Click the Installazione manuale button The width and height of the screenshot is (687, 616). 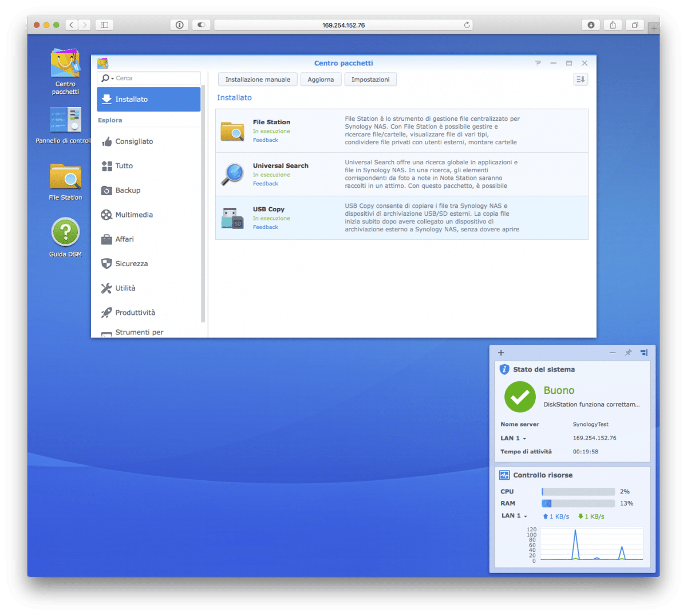point(258,80)
